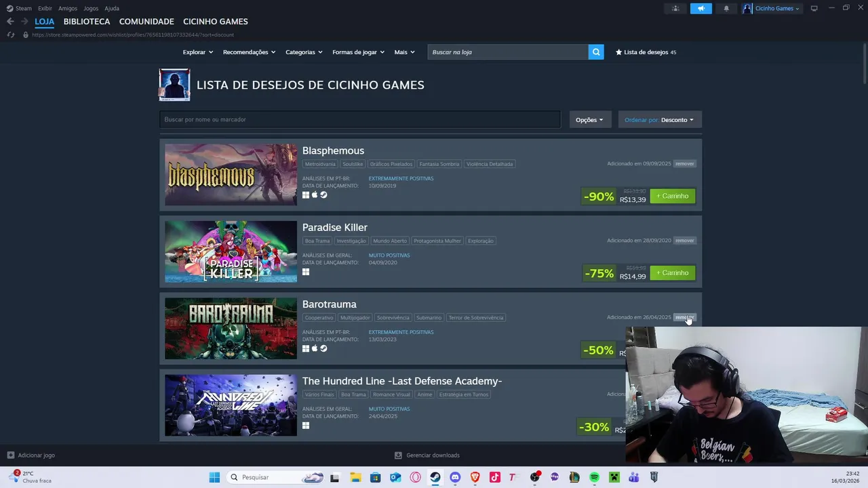Image resolution: width=868 pixels, height=488 pixels.
Task: Switch to the BIBLIOTECA tab
Action: pos(87,22)
